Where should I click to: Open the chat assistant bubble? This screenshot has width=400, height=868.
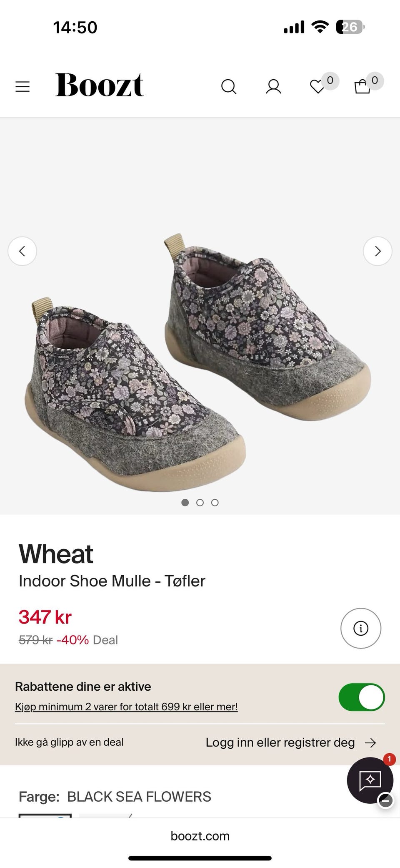click(370, 780)
